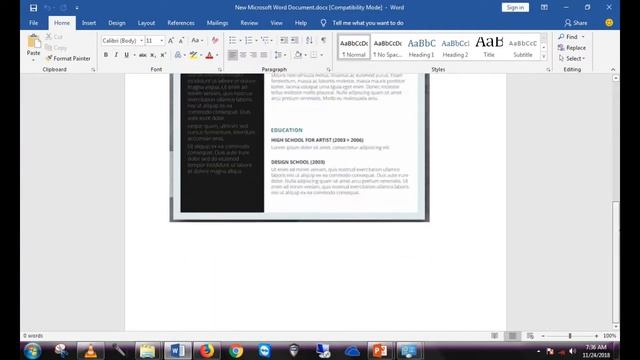Open line spacing options

[280, 55]
